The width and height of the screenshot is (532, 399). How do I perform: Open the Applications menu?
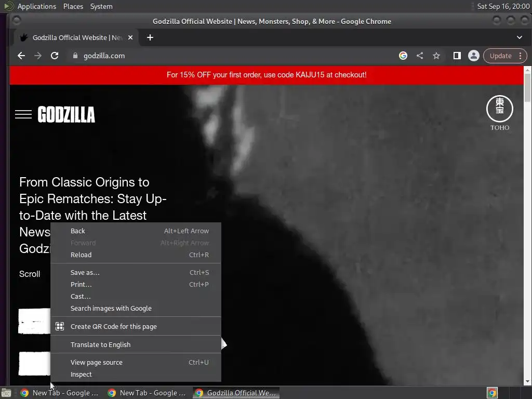[37, 6]
